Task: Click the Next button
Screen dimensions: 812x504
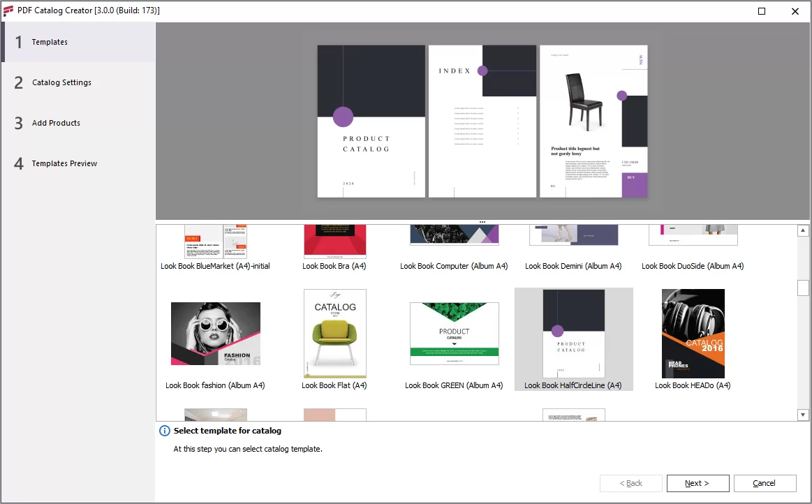Action: tap(697, 482)
